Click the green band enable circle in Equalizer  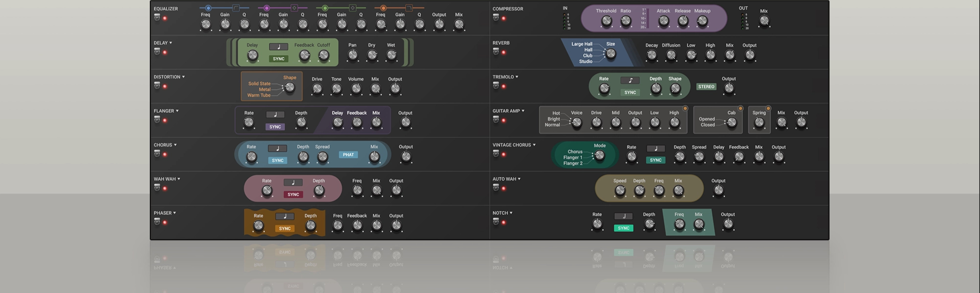(325, 8)
